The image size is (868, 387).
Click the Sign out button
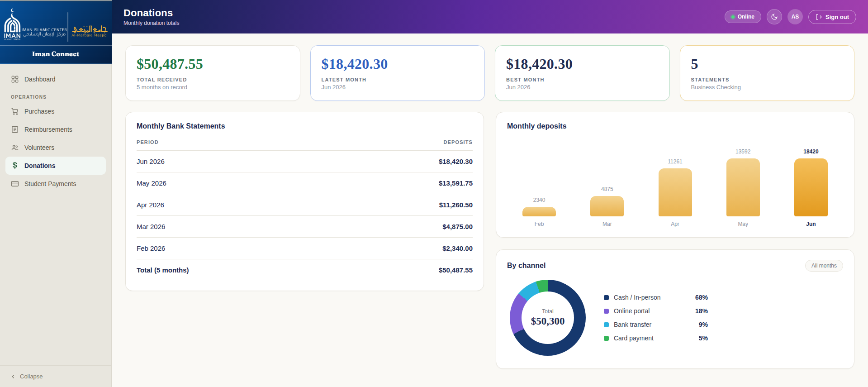pos(832,17)
